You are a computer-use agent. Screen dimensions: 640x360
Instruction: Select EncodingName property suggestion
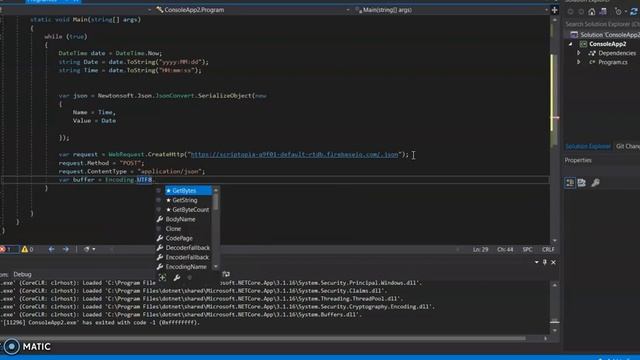[186, 267]
